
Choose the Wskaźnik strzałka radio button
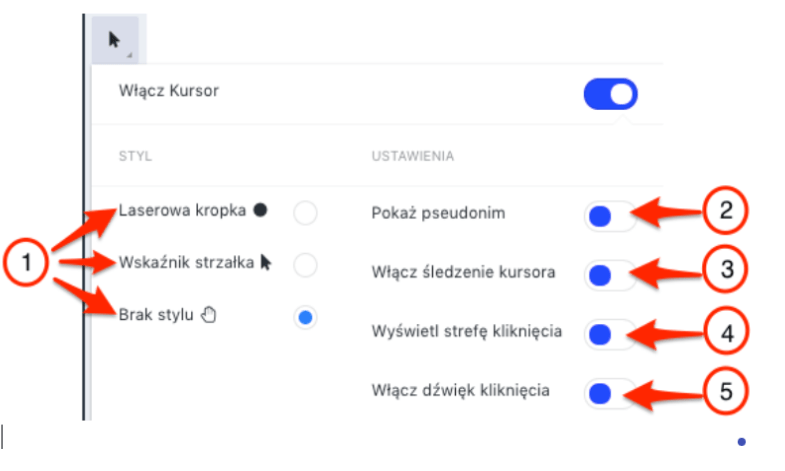[306, 264]
